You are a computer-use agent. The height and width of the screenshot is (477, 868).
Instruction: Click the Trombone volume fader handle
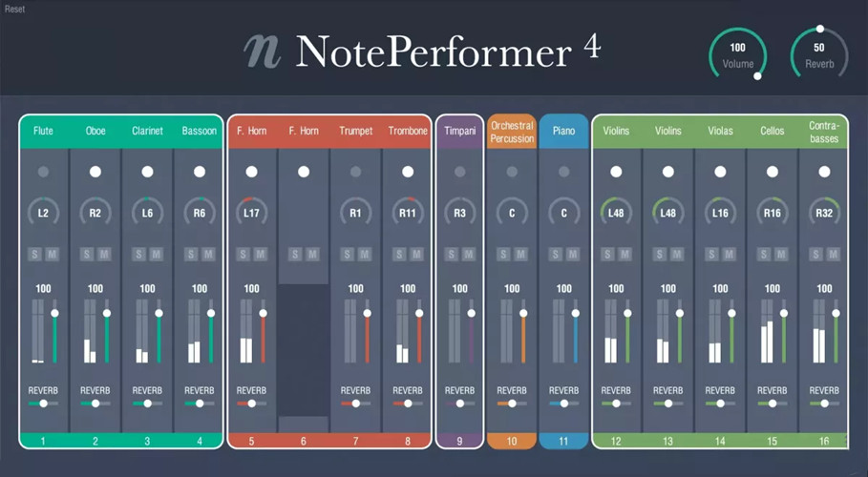point(419,313)
